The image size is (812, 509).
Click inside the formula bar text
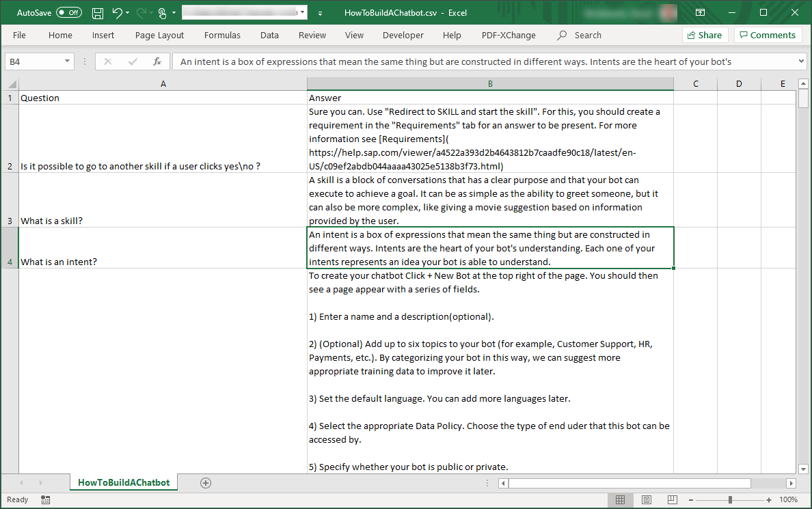(x=484, y=61)
